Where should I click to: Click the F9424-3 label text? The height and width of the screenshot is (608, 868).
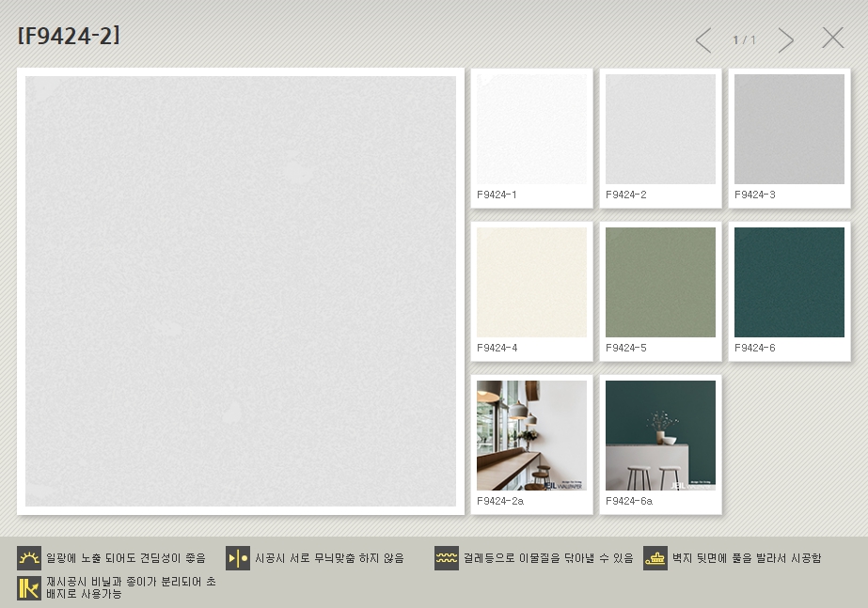point(755,195)
